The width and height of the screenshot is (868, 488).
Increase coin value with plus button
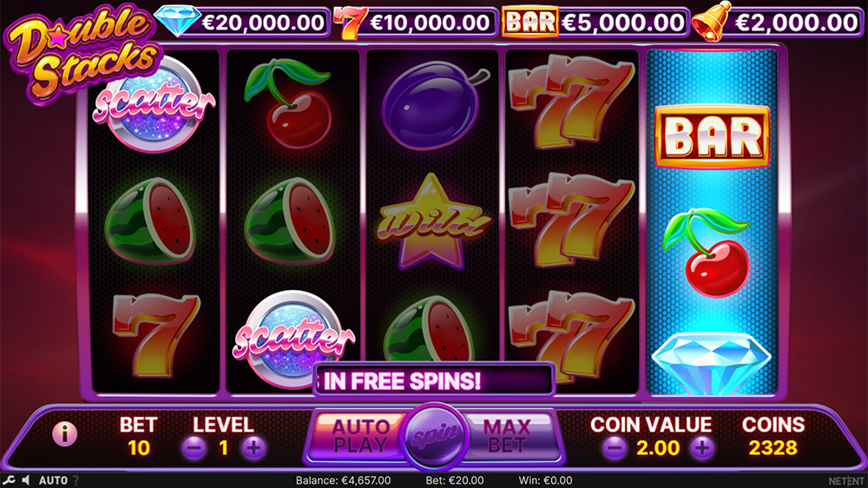coord(702,447)
